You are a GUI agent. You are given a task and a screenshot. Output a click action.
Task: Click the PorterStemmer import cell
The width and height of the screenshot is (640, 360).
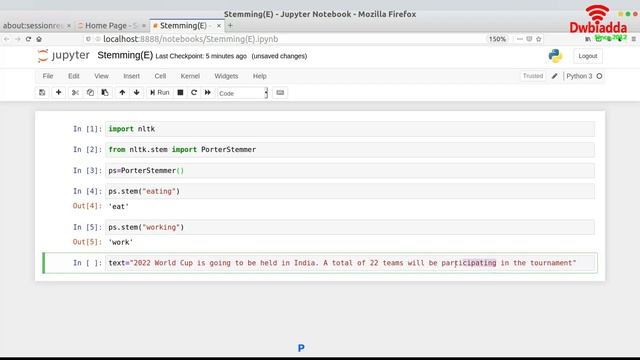pyautogui.click(x=350, y=150)
